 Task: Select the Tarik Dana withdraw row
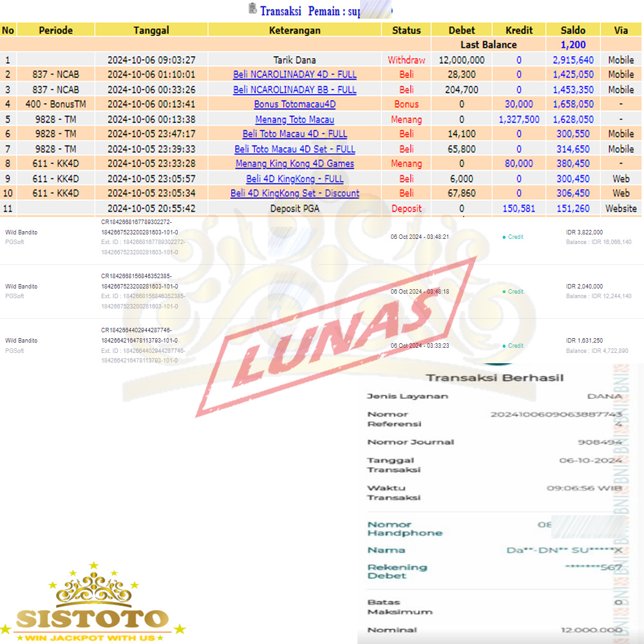(294, 60)
